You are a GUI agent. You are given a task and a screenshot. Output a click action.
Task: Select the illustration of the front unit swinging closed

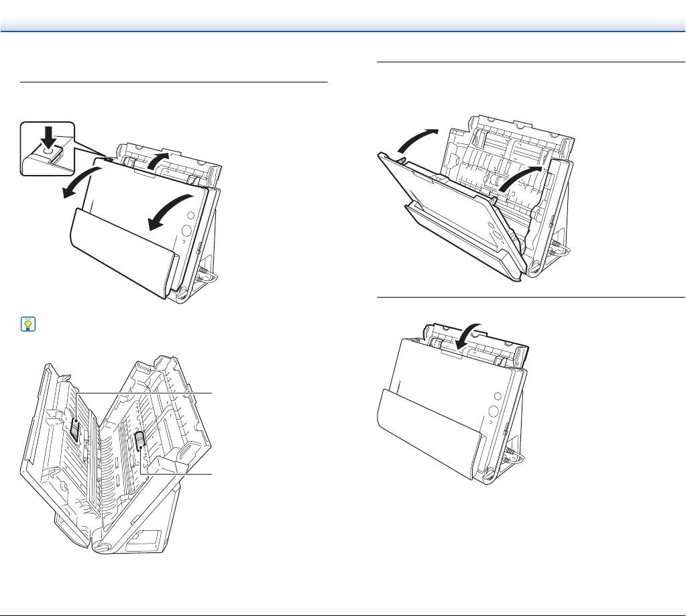point(475,199)
